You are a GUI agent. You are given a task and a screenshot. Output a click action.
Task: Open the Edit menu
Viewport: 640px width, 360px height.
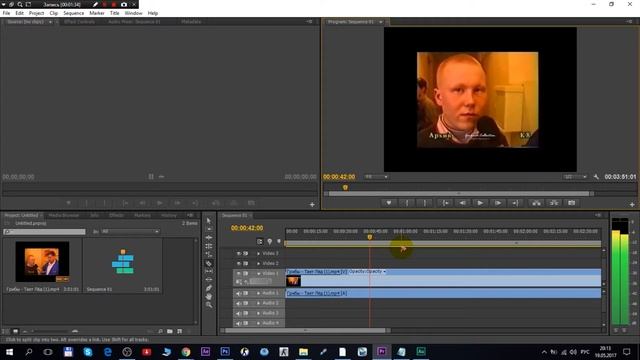coord(19,13)
